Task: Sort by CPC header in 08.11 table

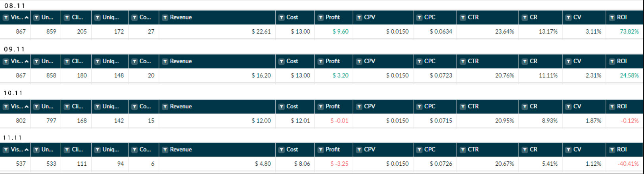Action: pos(429,18)
